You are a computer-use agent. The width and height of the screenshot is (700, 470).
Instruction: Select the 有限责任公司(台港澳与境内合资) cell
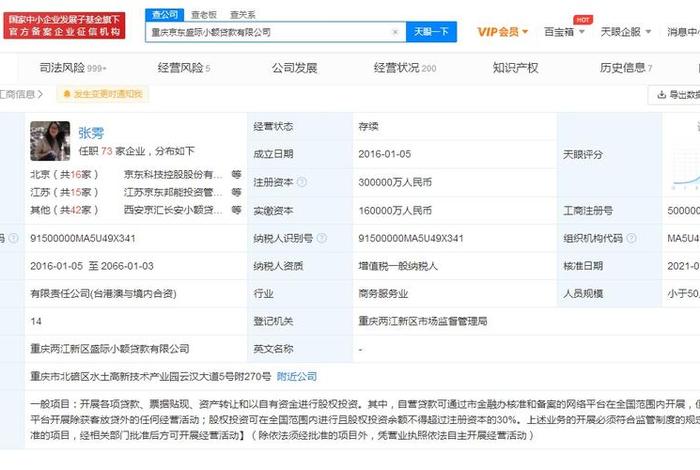pyautogui.click(x=103, y=294)
